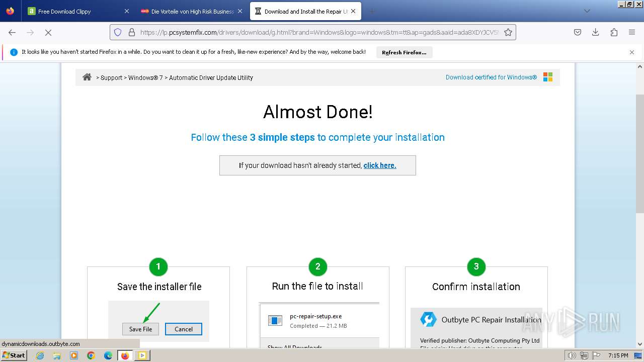Click the home icon in breadcrumb
This screenshot has height=362, width=644.
click(x=87, y=77)
